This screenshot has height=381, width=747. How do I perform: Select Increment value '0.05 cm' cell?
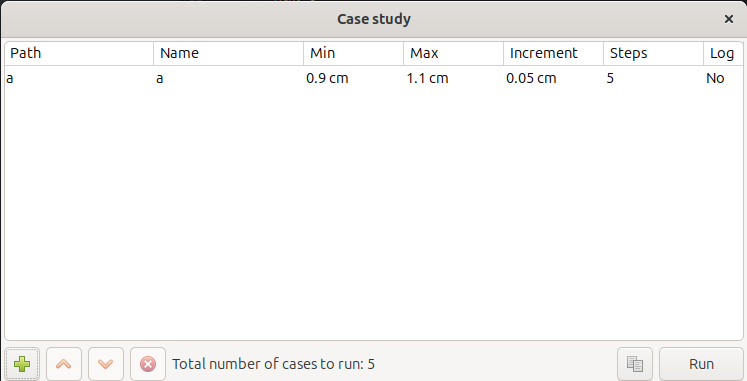tap(554, 78)
